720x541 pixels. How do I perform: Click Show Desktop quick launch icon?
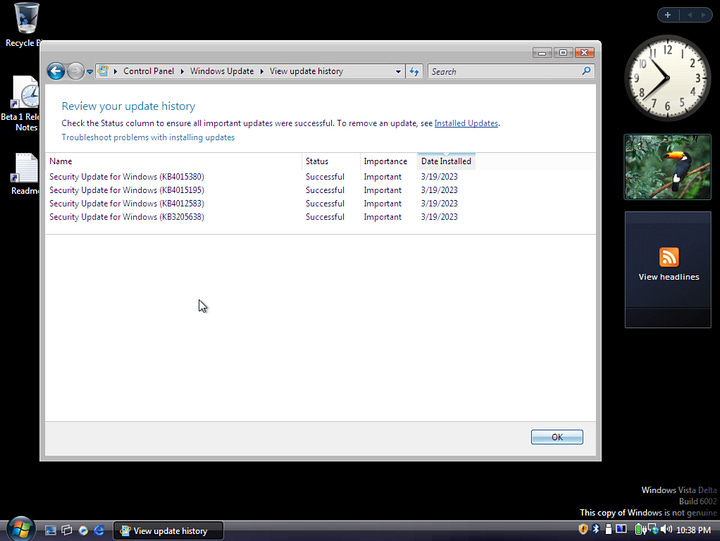[51, 531]
